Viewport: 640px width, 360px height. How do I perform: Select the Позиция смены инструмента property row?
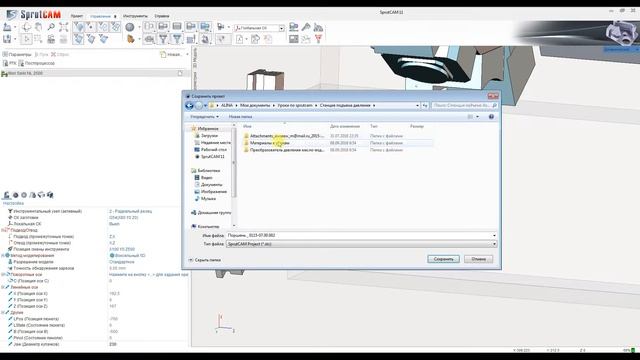coord(95,249)
